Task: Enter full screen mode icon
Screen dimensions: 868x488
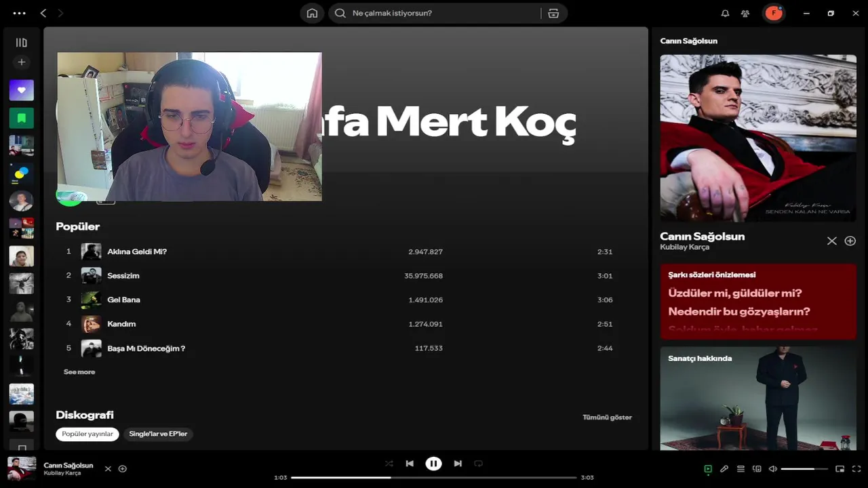Action: pos(856,469)
